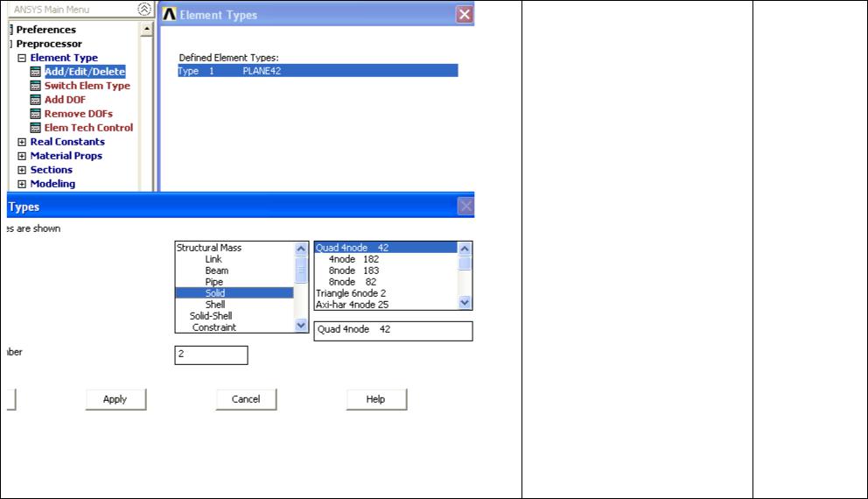Select Add DOF menu entry
The width and height of the screenshot is (868, 499).
pyautogui.click(x=65, y=100)
